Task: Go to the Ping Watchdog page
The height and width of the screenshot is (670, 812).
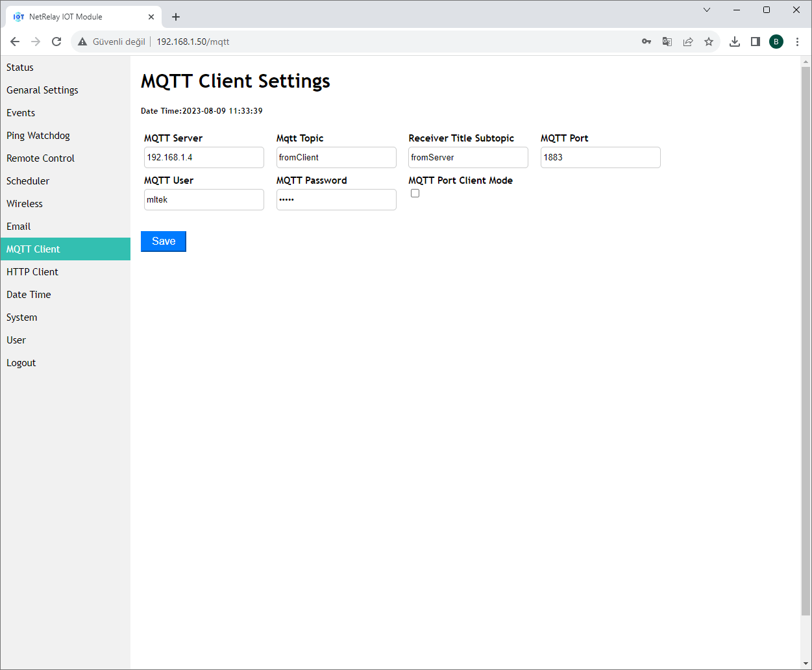Action: click(x=38, y=135)
